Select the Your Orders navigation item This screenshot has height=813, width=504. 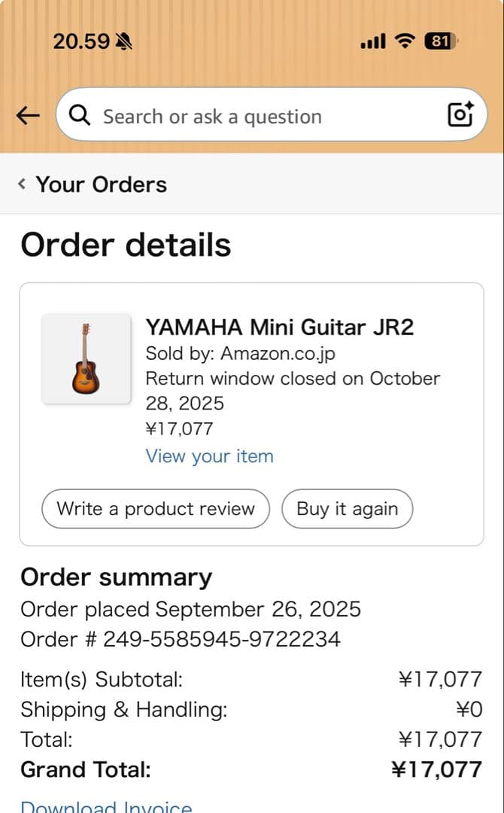pyautogui.click(x=101, y=184)
